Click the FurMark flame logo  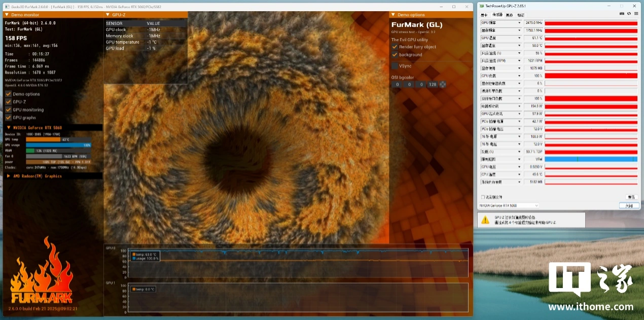coord(42,271)
